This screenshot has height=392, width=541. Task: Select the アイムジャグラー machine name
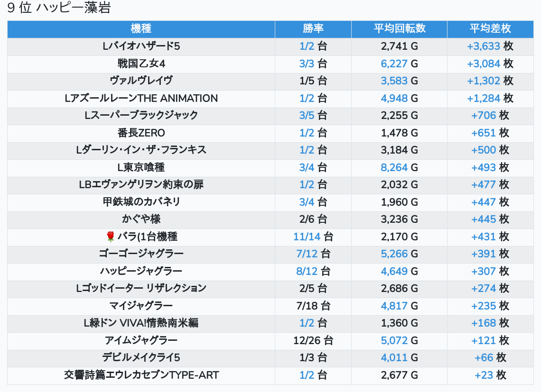tap(141, 340)
